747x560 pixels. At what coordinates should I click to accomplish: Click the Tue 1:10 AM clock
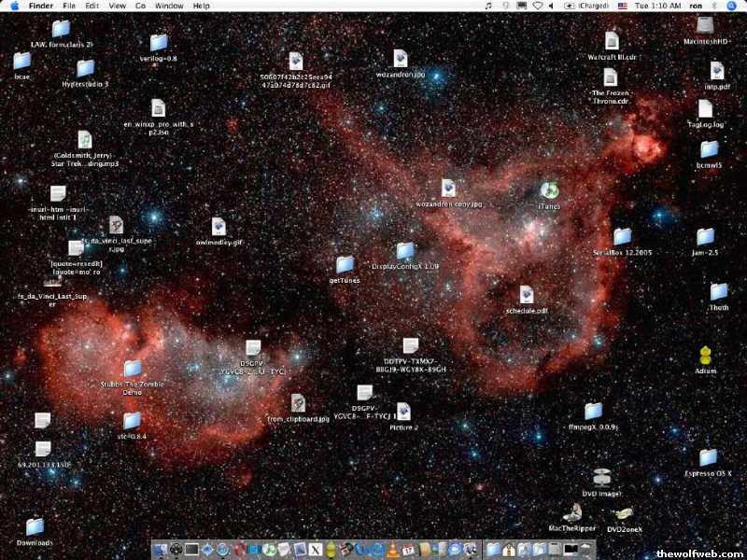coord(657,6)
